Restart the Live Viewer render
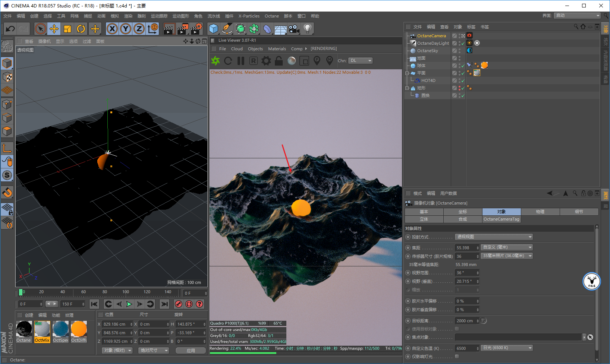 pos(228,61)
